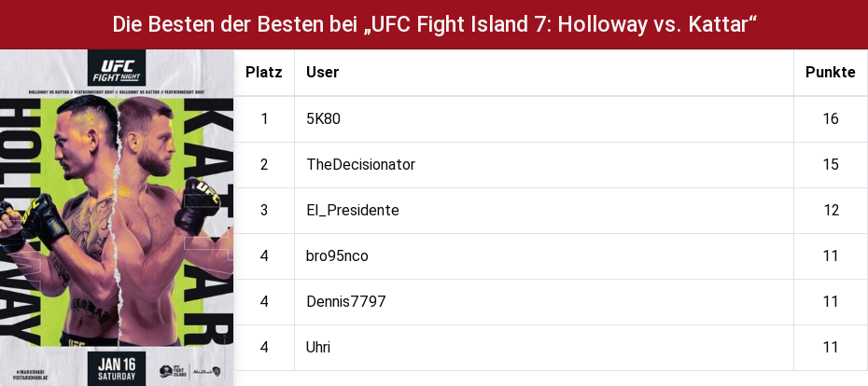Click the 15 points cell for TheDecisionator
The height and width of the screenshot is (386, 868).
pyautogui.click(x=831, y=165)
